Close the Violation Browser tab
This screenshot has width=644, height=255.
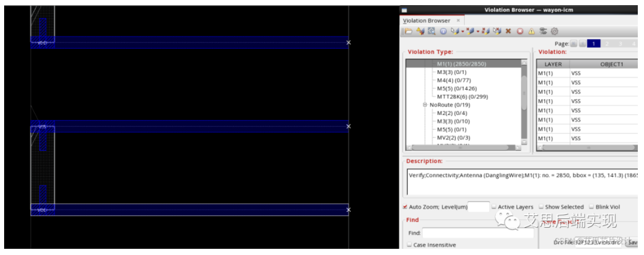(x=458, y=20)
